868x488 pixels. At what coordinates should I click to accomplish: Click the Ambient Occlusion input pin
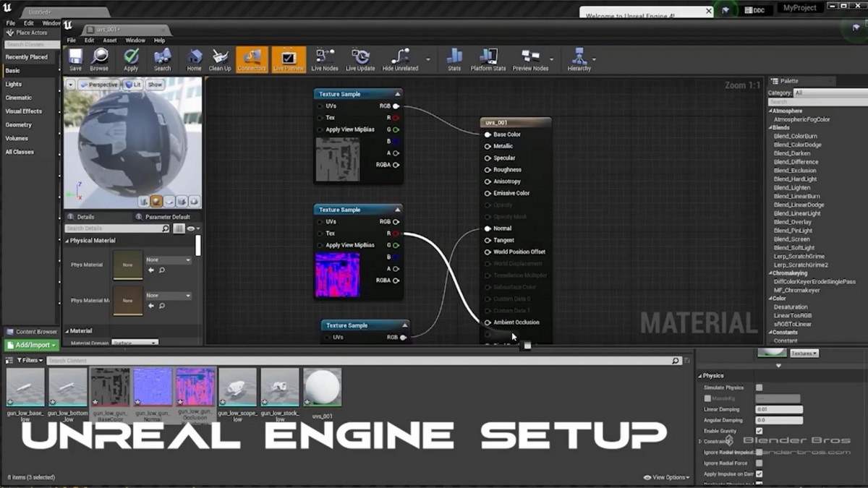click(488, 322)
